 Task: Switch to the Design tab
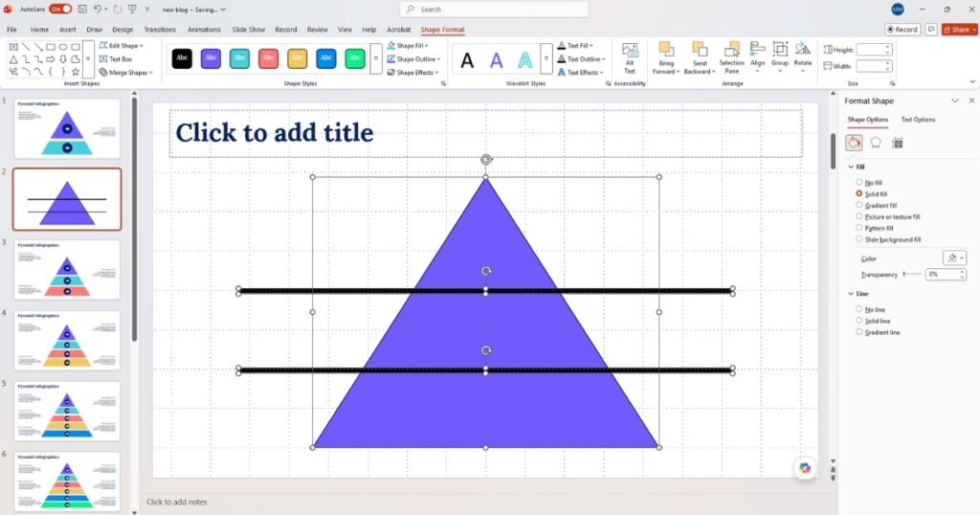coord(122,30)
